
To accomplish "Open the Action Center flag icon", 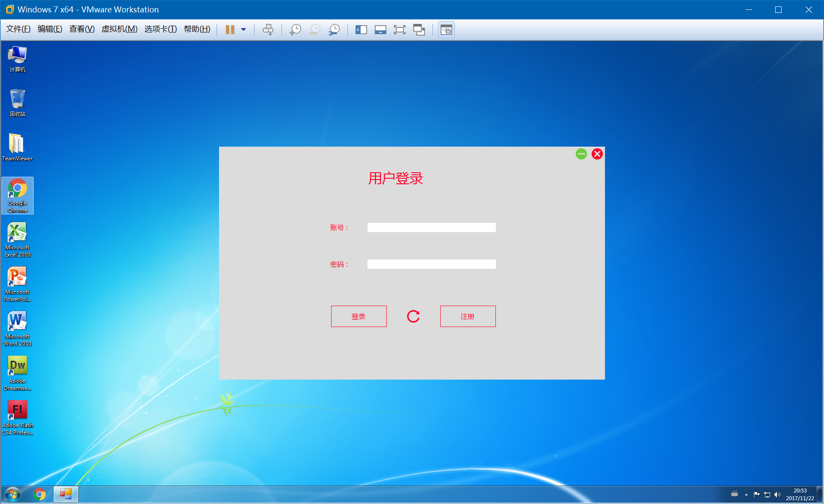I will (x=756, y=495).
